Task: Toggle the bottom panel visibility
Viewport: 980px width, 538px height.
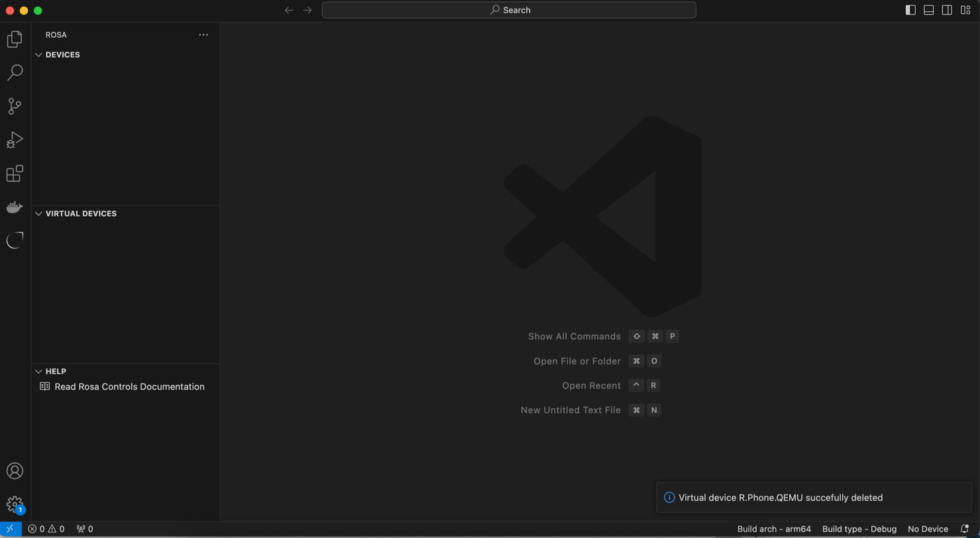Action: pos(929,10)
